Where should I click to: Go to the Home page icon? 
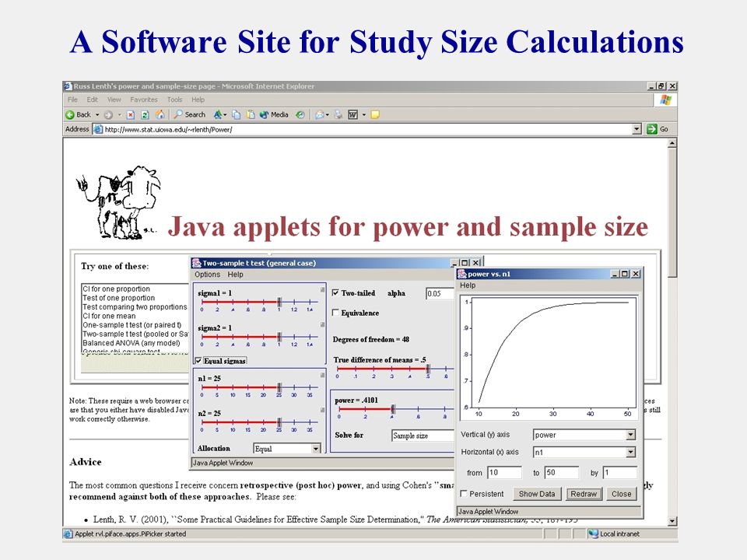pos(160,114)
